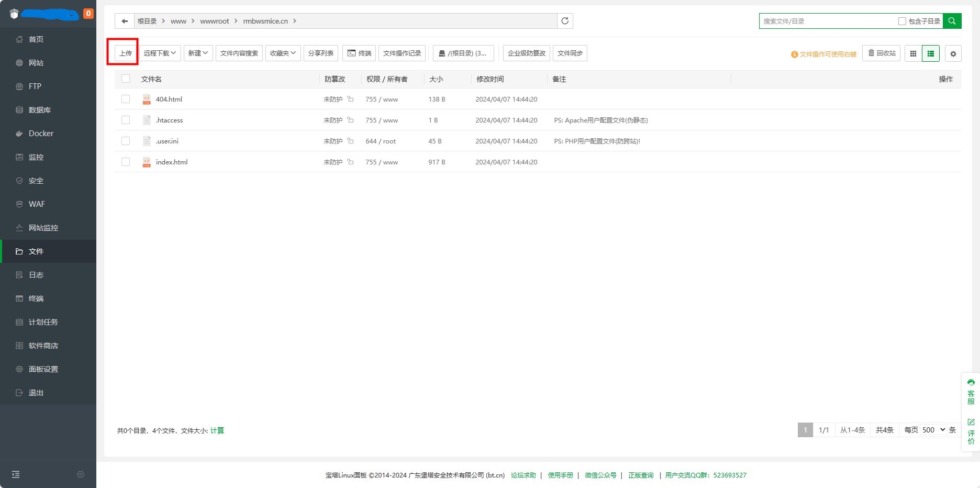Collapse sidebar with bottom menu icon
Viewport: 980px width, 488px height.
pyautogui.click(x=16, y=474)
